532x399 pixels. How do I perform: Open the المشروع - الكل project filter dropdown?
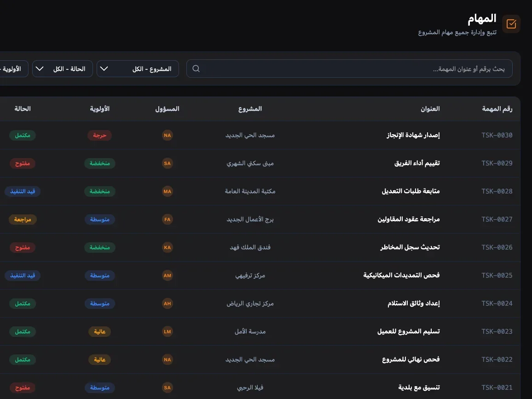[138, 69]
